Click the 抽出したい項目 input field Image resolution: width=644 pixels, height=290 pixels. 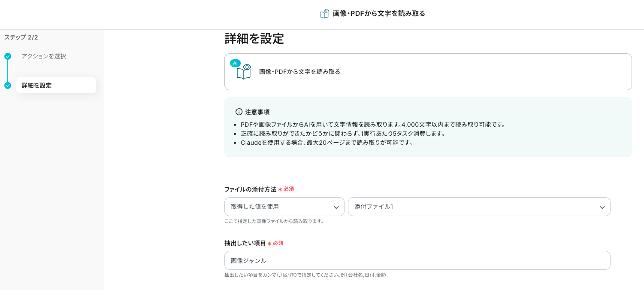(x=417, y=260)
